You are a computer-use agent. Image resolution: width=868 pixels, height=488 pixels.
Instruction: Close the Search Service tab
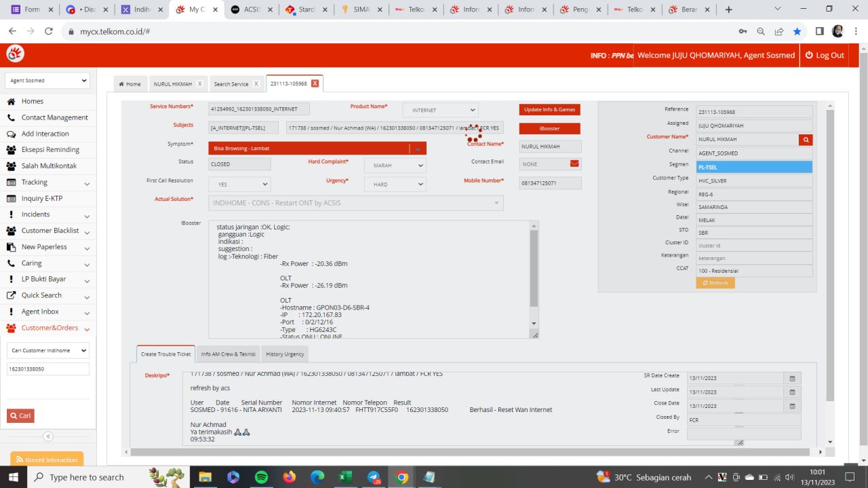(x=256, y=84)
